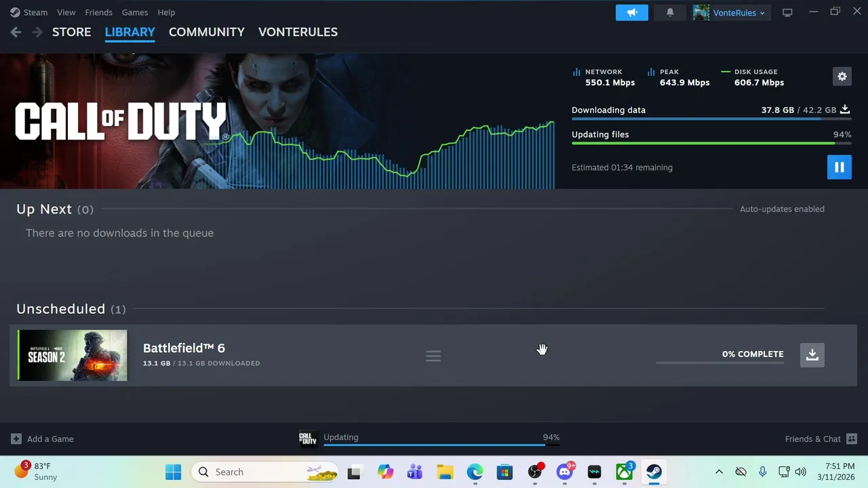868x488 pixels.
Task: Open Task View on the taskbar
Action: pyautogui.click(x=354, y=472)
